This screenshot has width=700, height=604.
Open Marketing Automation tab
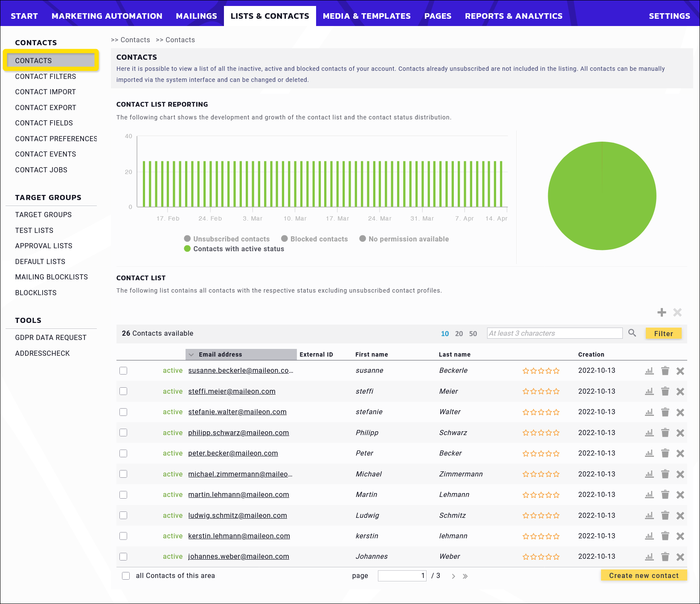coord(107,16)
